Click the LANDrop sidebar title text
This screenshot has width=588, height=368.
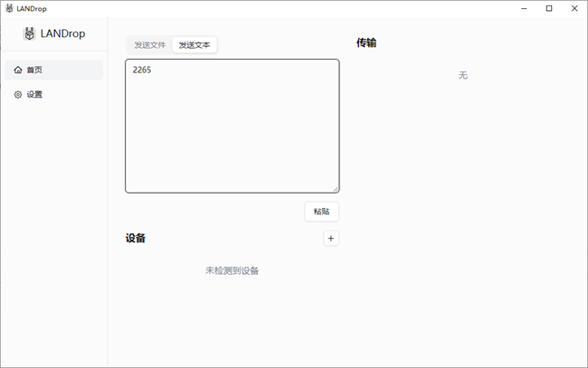[62, 33]
